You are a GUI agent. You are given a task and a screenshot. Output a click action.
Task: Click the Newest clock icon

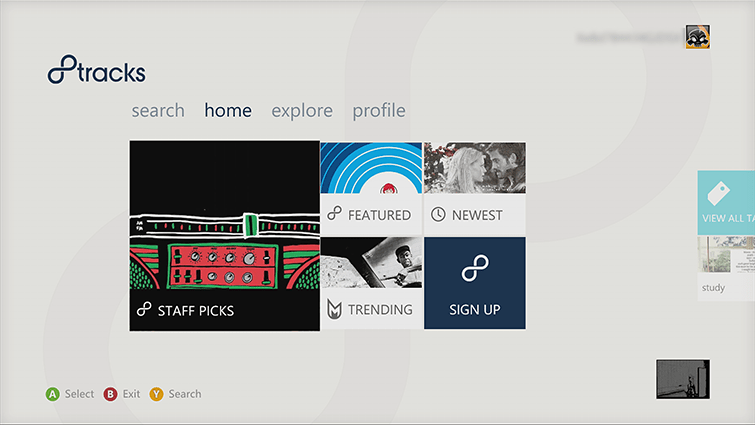pos(438,215)
